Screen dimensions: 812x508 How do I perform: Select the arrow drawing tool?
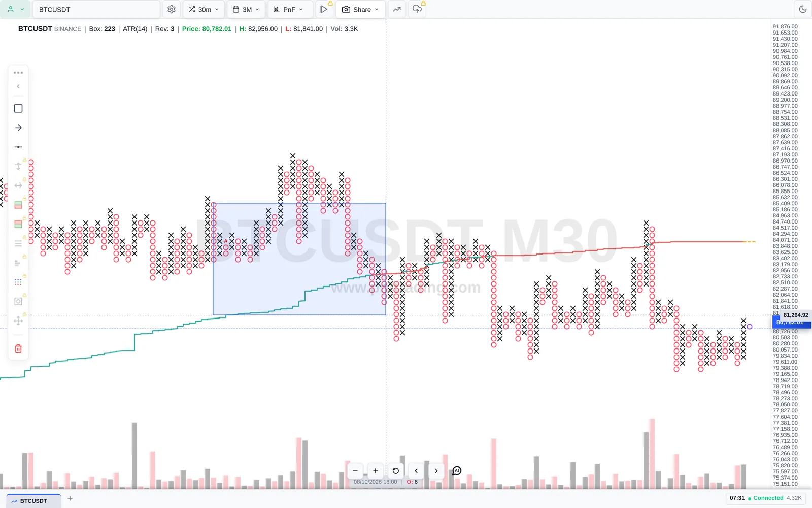[x=18, y=128]
